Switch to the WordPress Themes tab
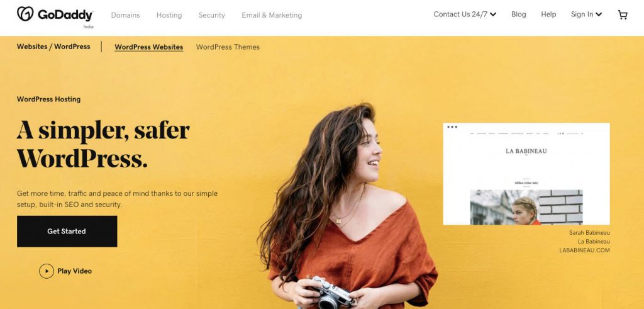Image resolution: width=644 pixels, height=309 pixels. click(228, 47)
